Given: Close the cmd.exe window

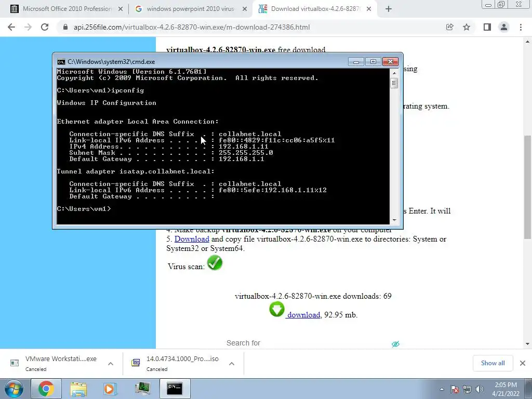Looking at the screenshot, I should [x=390, y=62].
